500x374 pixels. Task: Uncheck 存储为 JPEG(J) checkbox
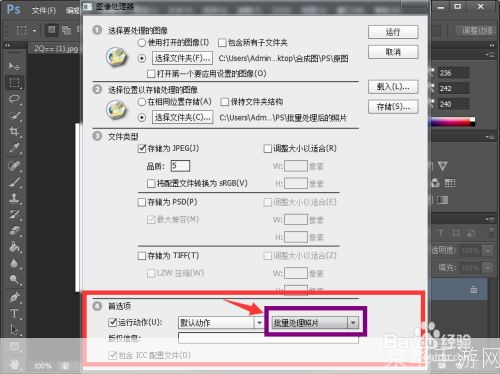pyautogui.click(x=142, y=148)
